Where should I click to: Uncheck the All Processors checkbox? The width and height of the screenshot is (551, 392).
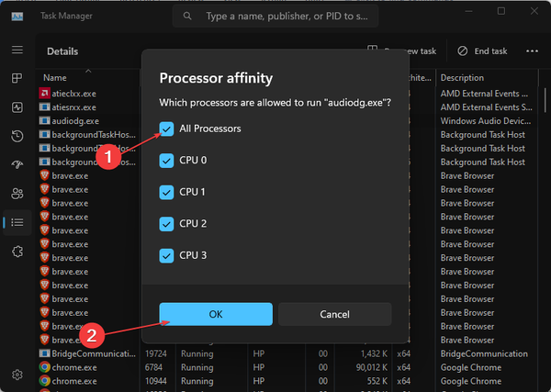[166, 129]
